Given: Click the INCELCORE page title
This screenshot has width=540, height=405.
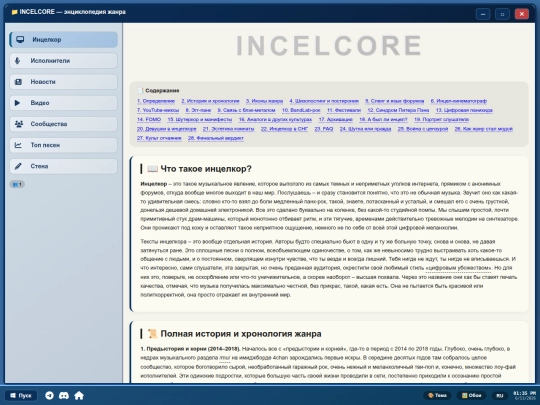Looking at the screenshot, I should (329, 45).
